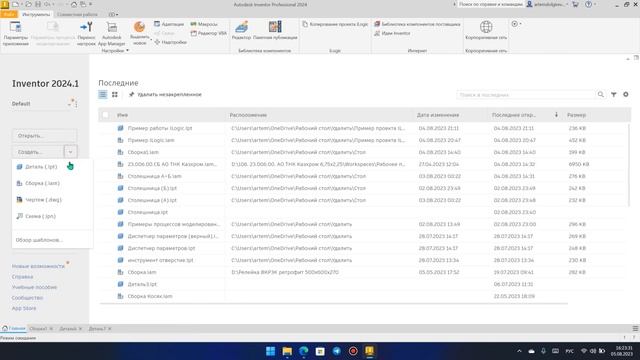Click Windows Start button on taskbar
This screenshot has height=360, width=640.
point(271,351)
